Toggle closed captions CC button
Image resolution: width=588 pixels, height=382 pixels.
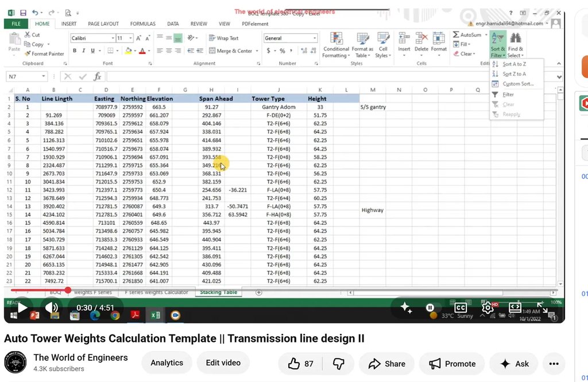[461, 308]
